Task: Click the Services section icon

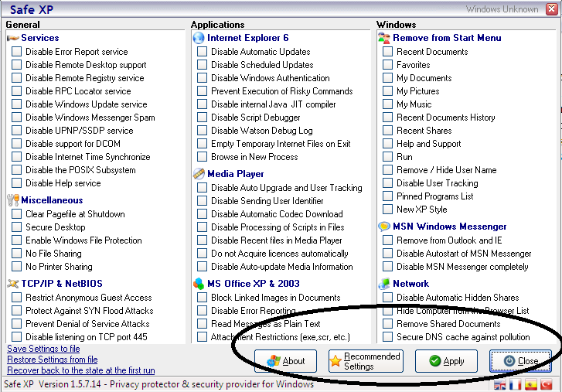Action: (x=13, y=38)
